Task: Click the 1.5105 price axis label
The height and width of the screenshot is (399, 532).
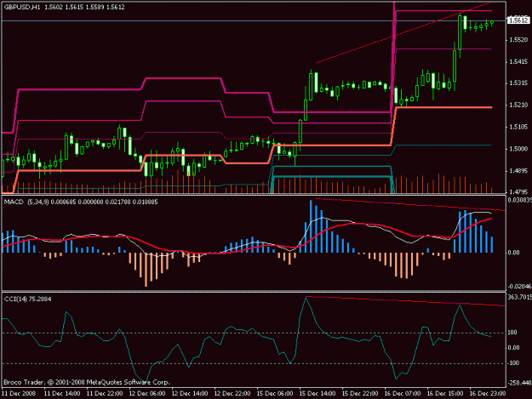Action: (518, 127)
